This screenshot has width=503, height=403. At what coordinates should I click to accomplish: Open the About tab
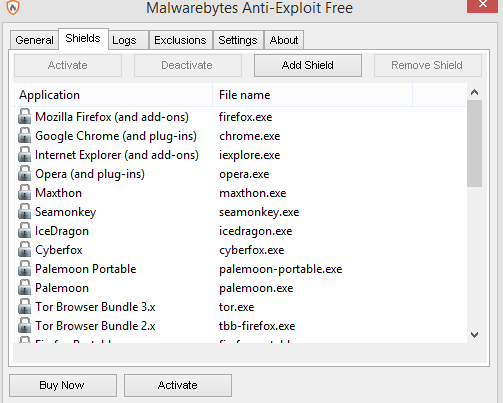click(284, 40)
